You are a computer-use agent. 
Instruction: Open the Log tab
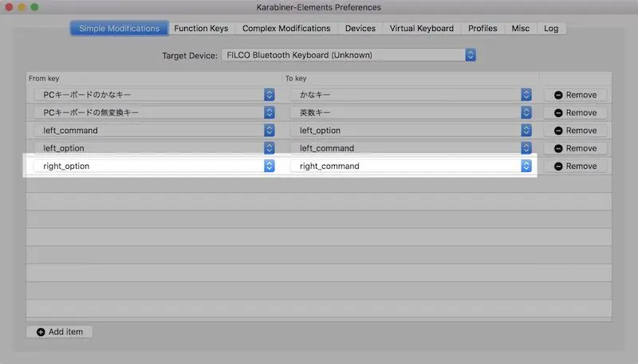point(551,29)
